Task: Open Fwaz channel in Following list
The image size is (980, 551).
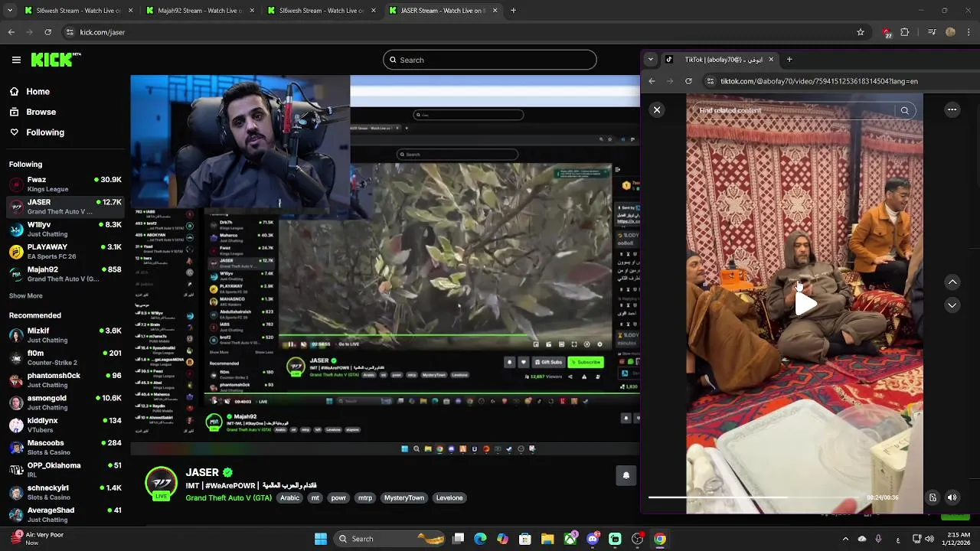Action: [x=65, y=184]
